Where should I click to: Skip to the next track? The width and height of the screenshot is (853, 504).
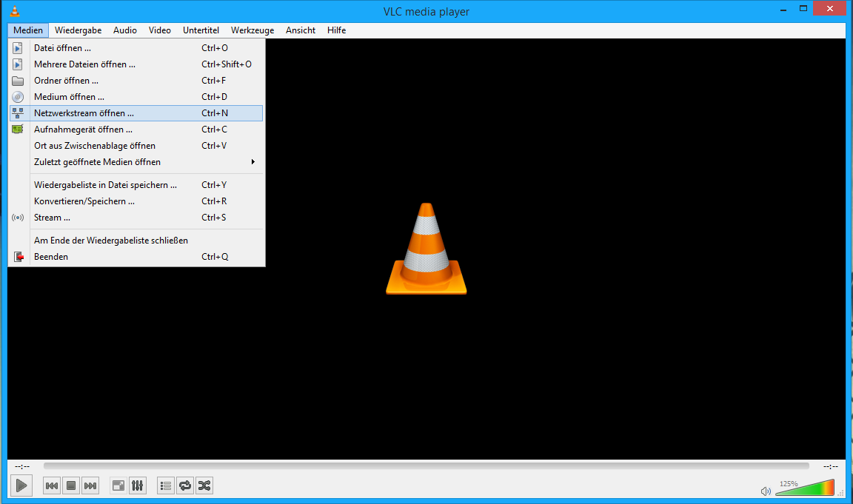(x=90, y=485)
